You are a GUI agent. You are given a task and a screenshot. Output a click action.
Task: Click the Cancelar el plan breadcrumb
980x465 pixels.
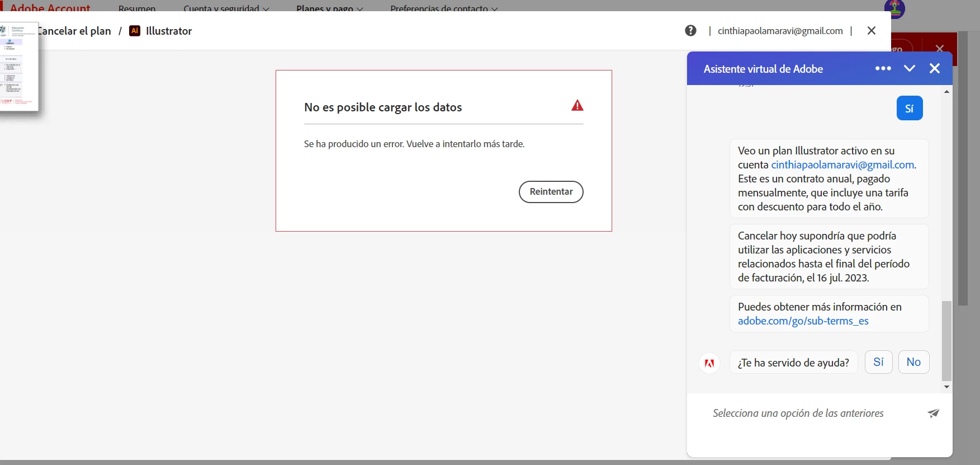click(74, 31)
